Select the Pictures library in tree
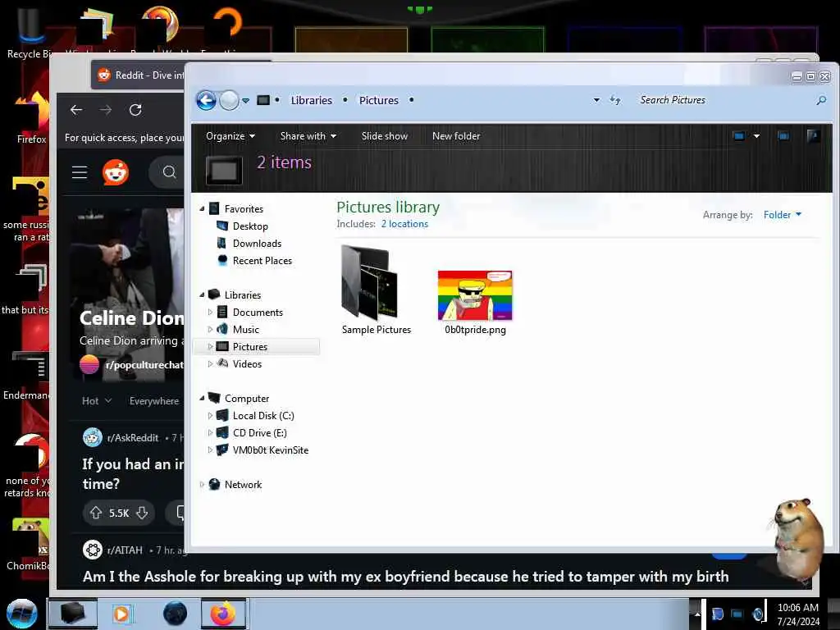This screenshot has width=840, height=630. tap(249, 347)
